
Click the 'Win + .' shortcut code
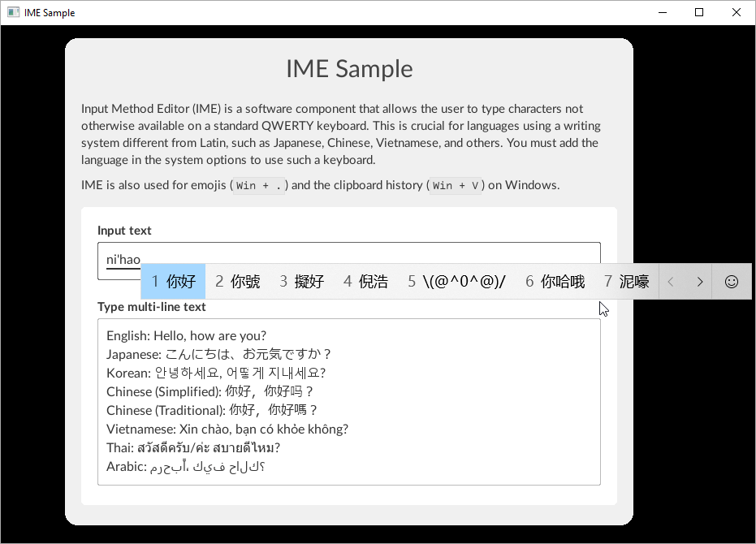tap(259, 186)
